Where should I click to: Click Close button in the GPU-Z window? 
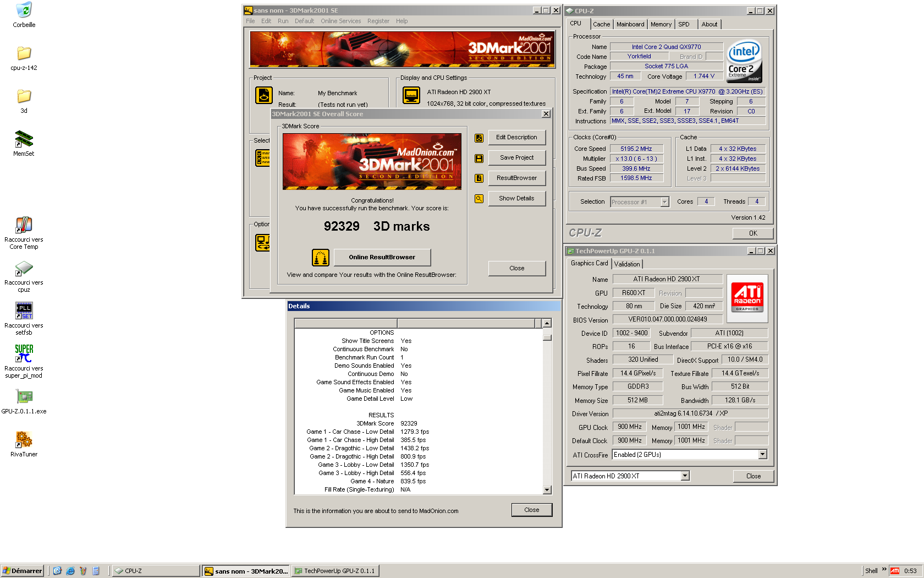pyautogui.click(x=754, y=476)
